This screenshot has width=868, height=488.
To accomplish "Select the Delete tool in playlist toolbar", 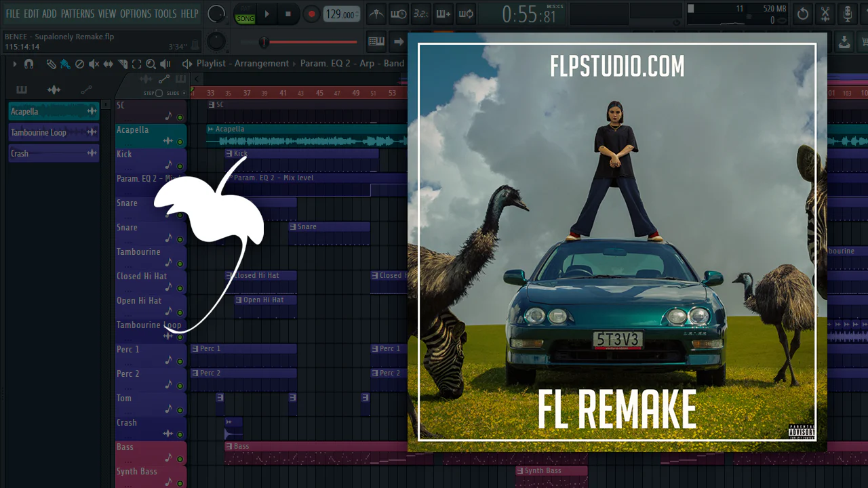I will click(79, 64).
